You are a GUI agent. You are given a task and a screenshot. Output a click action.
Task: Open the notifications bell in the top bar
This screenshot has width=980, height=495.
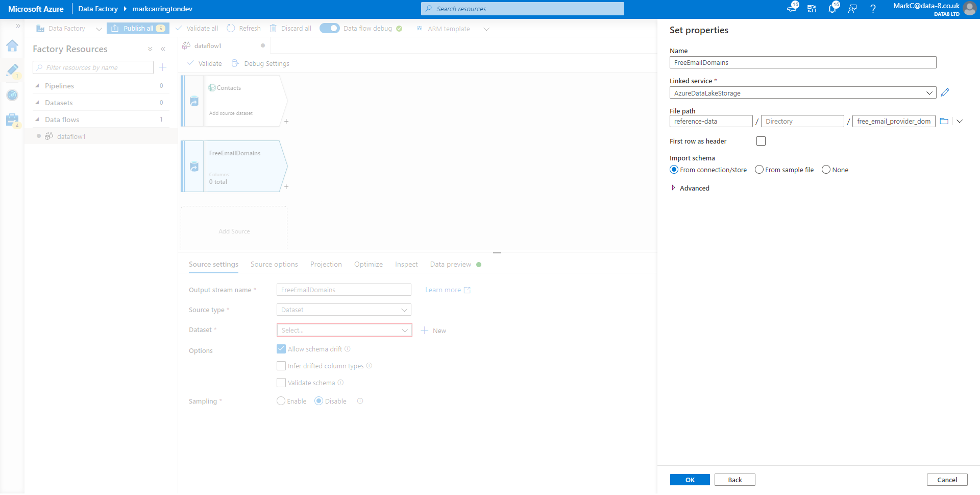(833, 8)
